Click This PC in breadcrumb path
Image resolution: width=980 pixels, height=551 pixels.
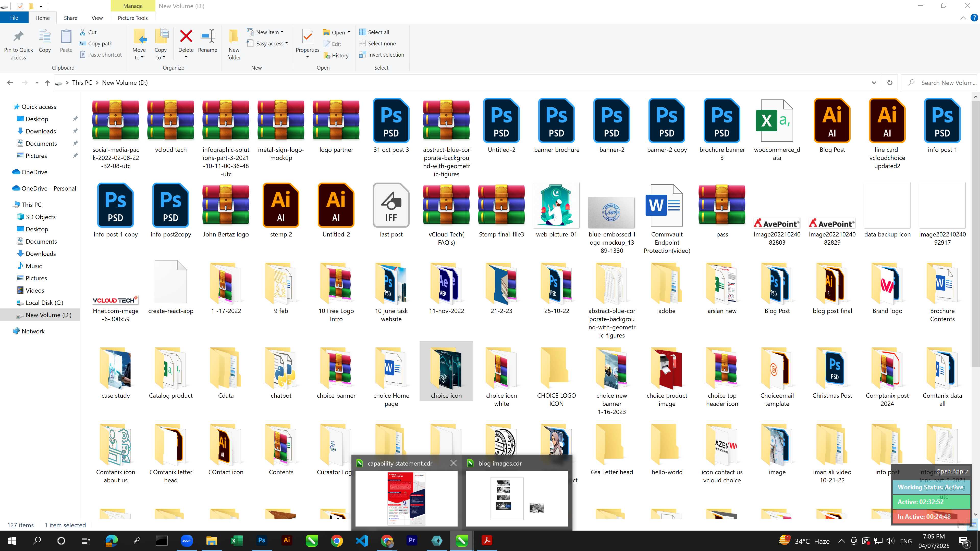click(x=82, y=82)
